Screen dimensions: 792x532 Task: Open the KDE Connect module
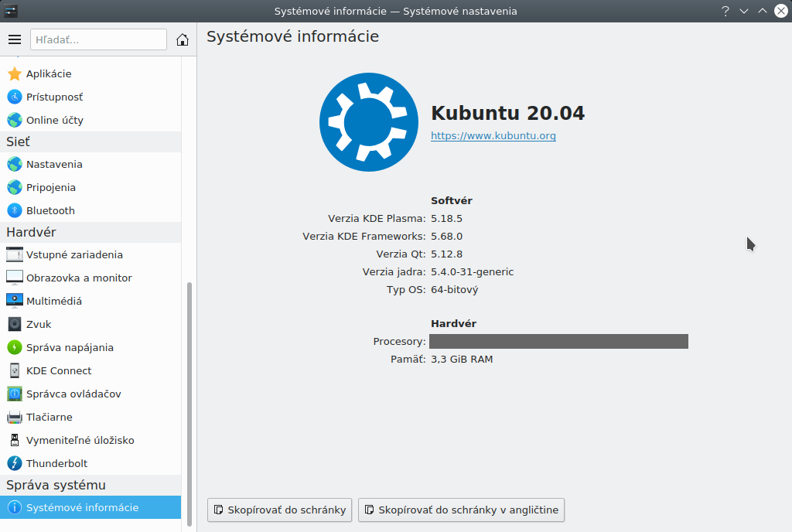coord(90,370)
